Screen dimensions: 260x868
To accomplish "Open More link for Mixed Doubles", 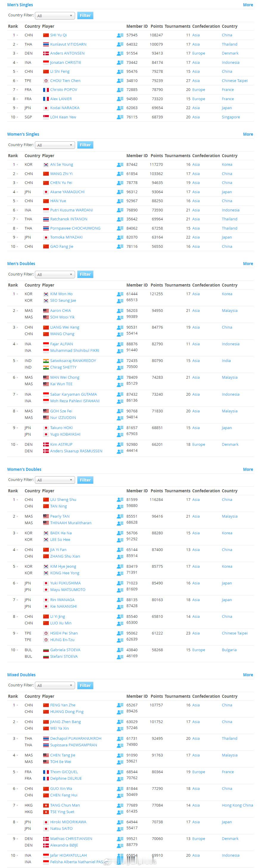I will (248, 674).
